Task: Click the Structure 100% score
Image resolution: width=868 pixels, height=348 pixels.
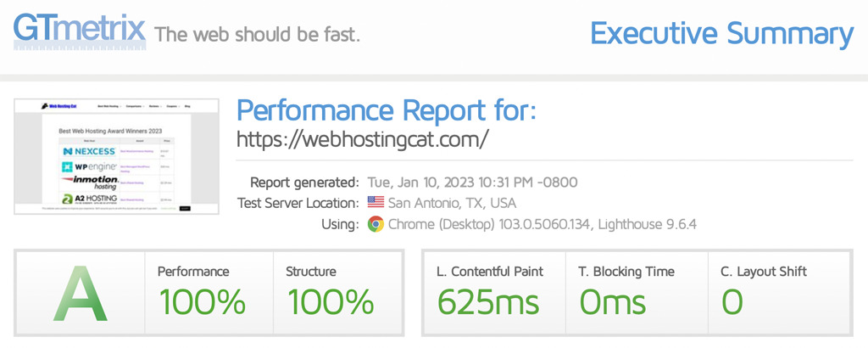Action: 331,302
